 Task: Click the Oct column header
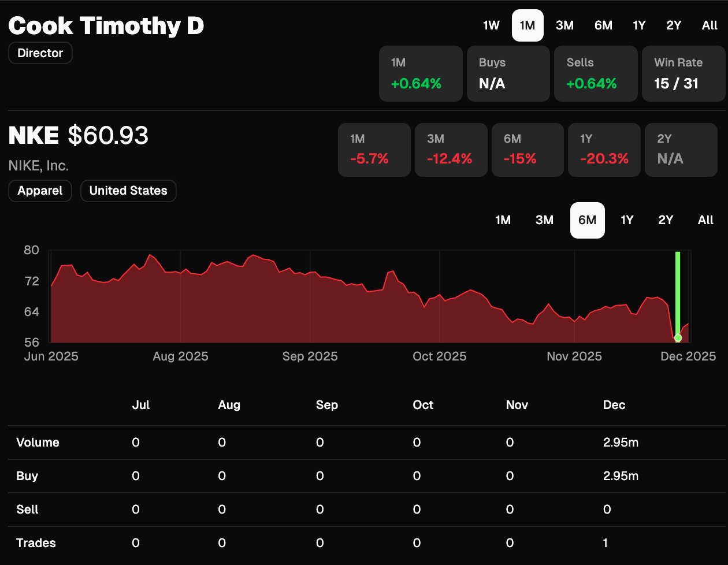423,405
